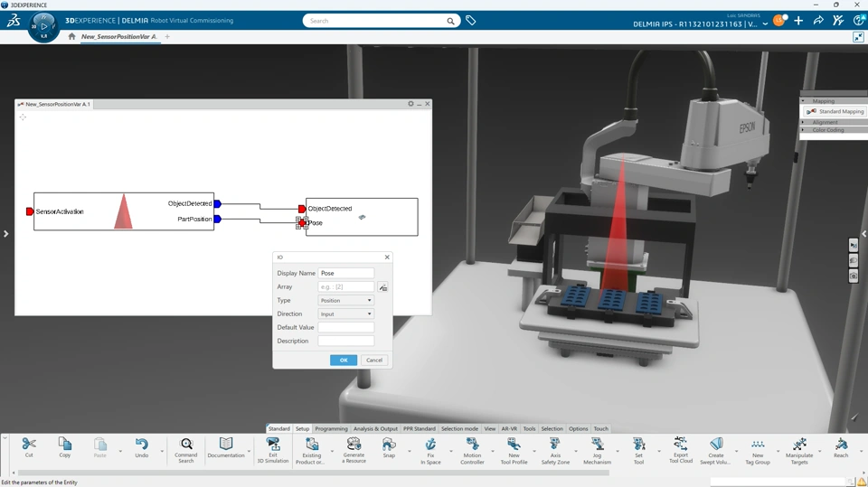
Task: Select Fix In Space
Action: [x=430, y=451]
